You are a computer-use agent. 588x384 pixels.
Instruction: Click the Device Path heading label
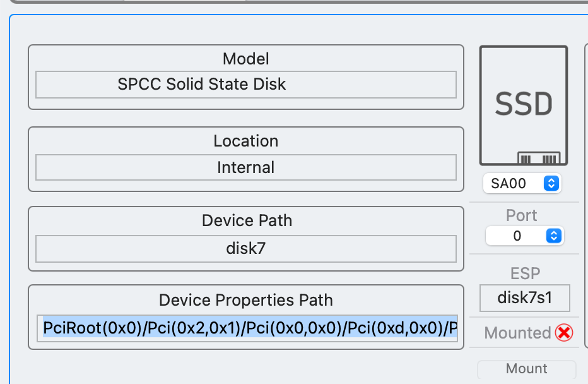coord(247,220)
